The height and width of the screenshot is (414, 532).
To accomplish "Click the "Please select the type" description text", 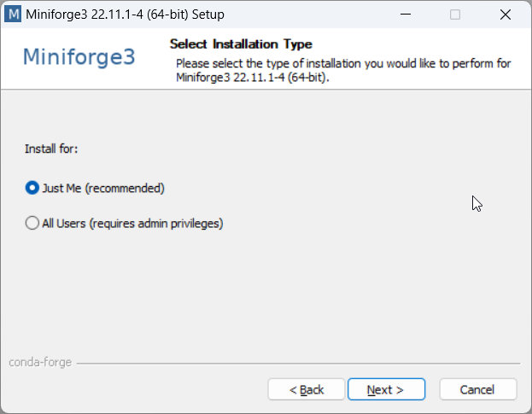I will click(x=343, y=63).
